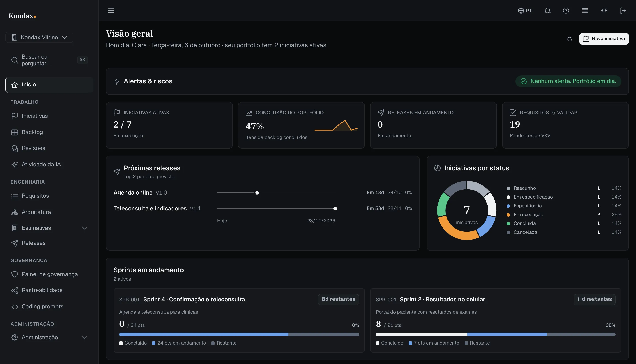Open Revisões in sidebar
This screenshot has height=364, width=636.
49,148
